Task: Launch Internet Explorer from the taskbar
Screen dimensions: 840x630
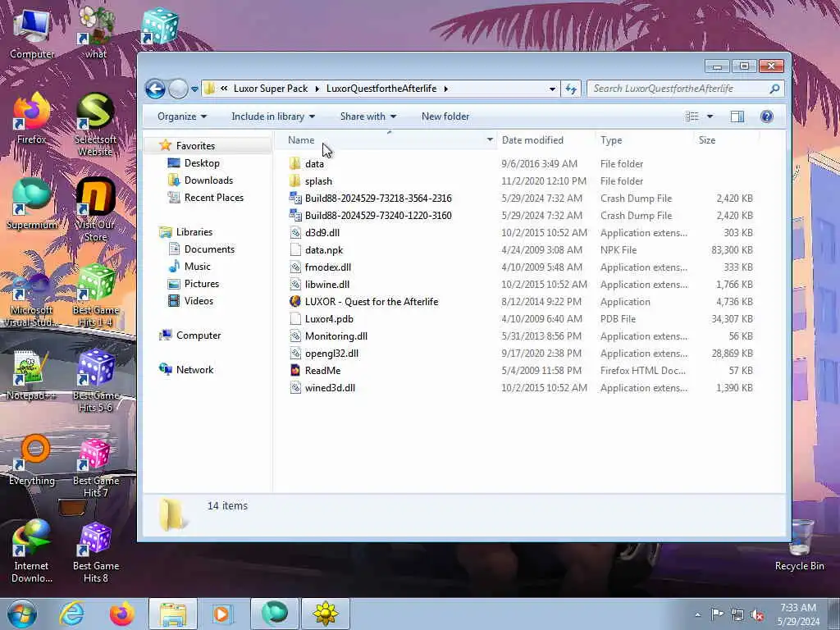Action: [x=72, y=614]
